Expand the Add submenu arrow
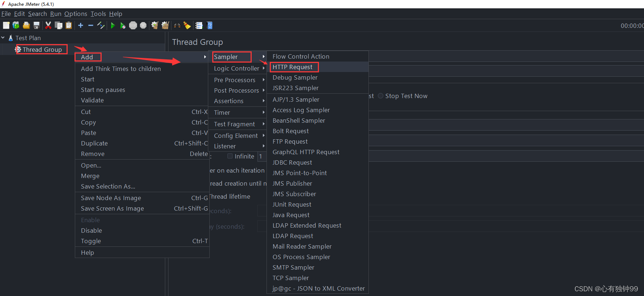The image size is (644, 296). [x=205, y=57]
